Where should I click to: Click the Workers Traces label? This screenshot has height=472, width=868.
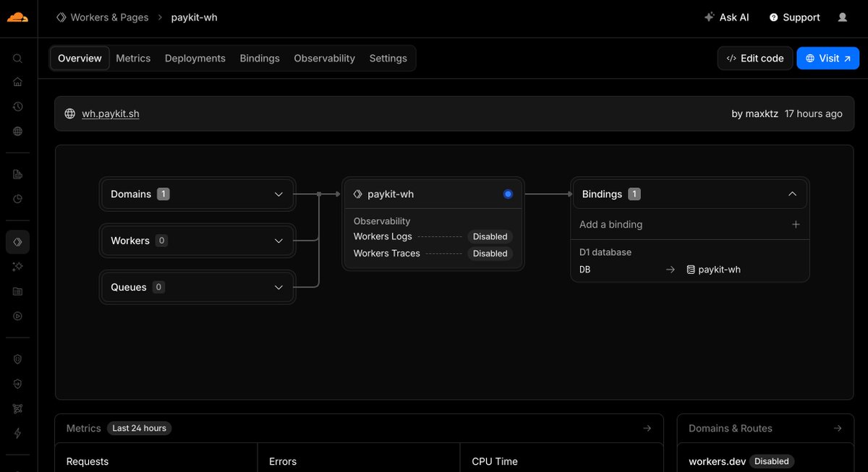(387, 253)
